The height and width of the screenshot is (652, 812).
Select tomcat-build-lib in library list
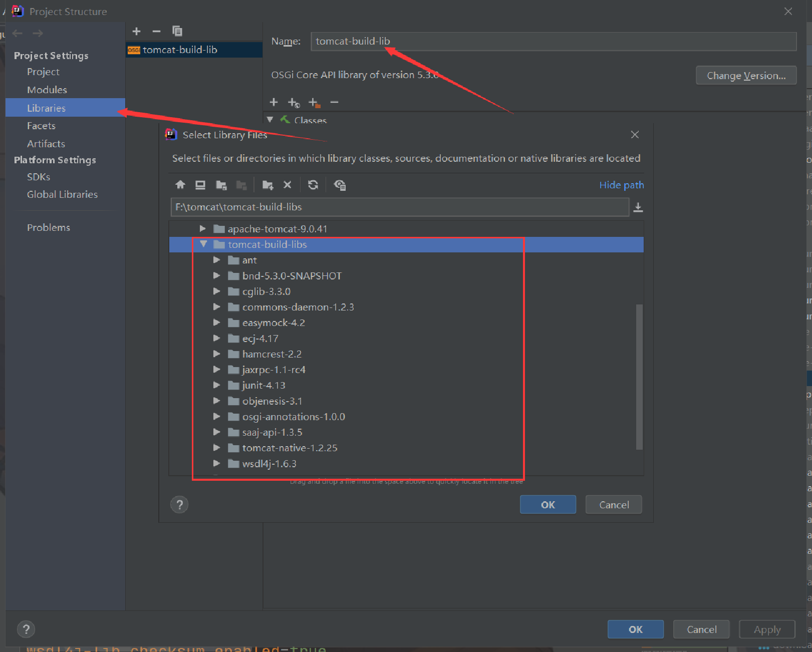tap(194, 50)
